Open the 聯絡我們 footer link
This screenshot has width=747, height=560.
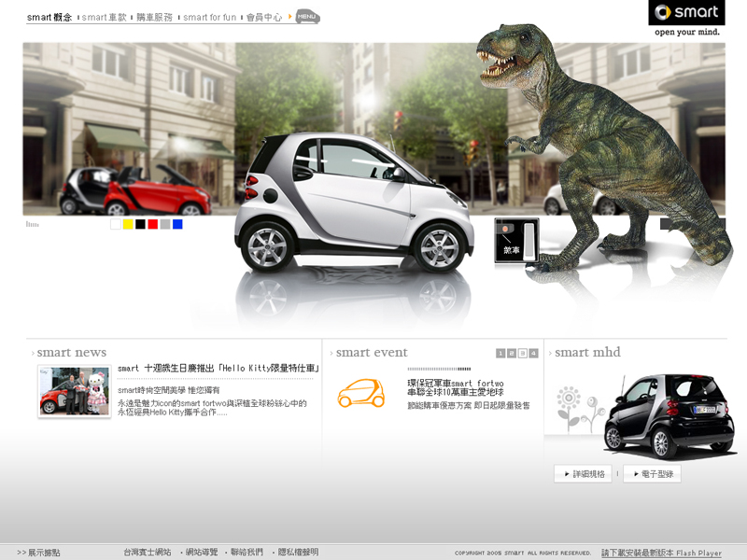point(247,552)
